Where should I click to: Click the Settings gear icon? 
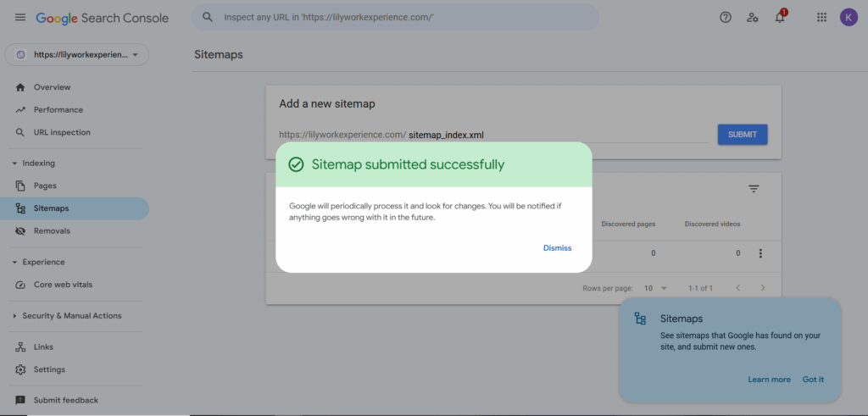pyautogui.click(x=20, y=369)
